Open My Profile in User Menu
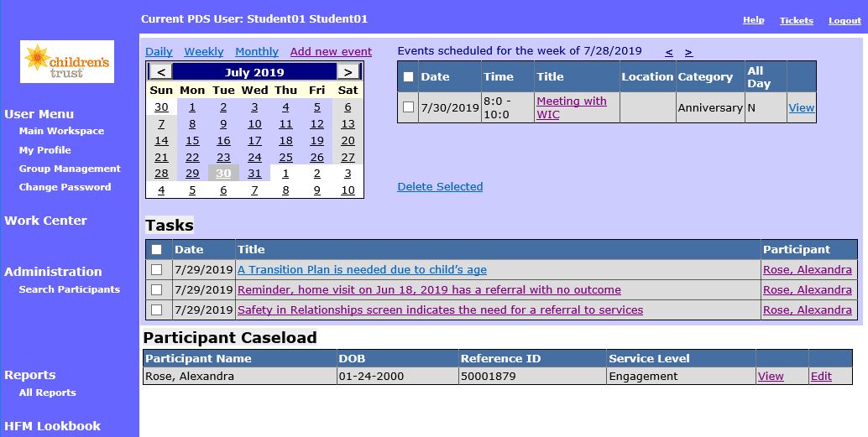 (x=44, y=150)
